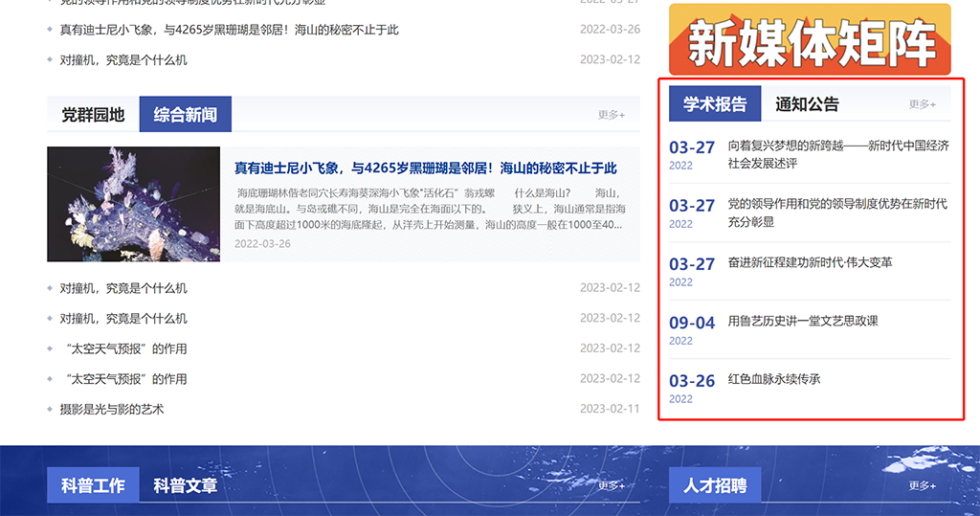Open the report 用鲁艺历史讲一堂文艺思政课
Screen dimensions: 980x516
point(803,322)
